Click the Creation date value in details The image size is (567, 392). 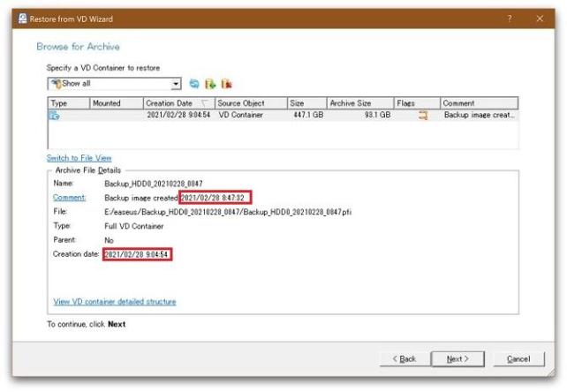pos(136,254)
